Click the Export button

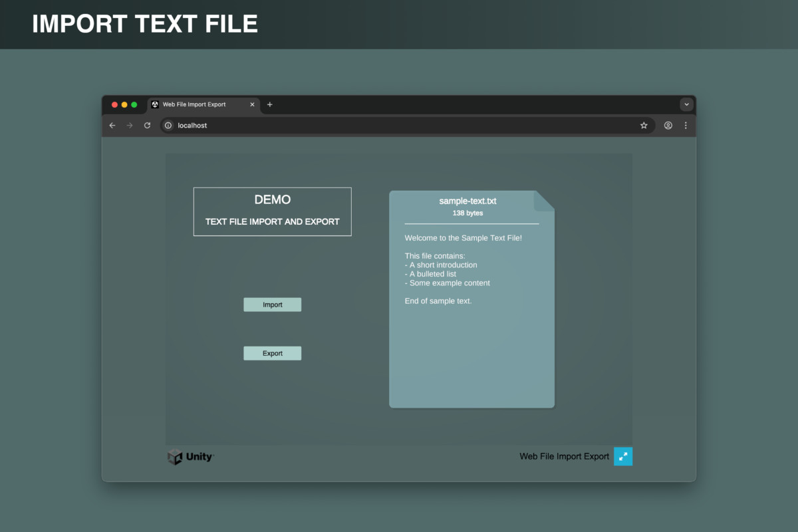(x=272, y=352)
